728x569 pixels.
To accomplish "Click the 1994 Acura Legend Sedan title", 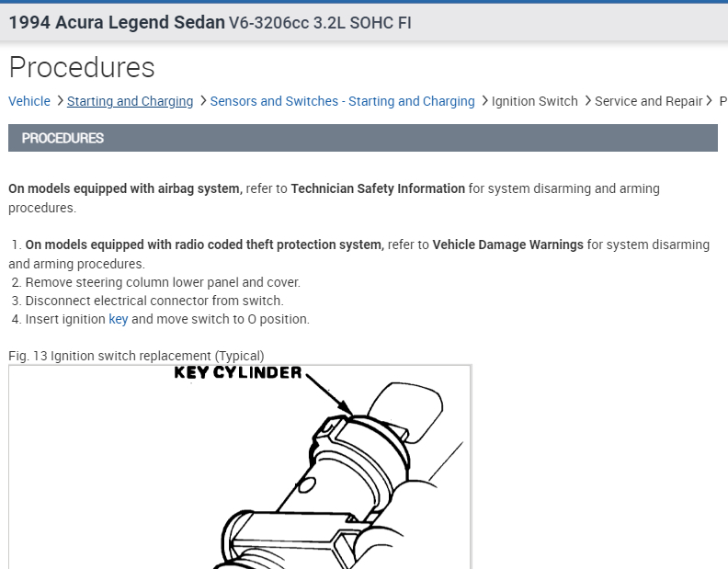I will click(117, 22).
